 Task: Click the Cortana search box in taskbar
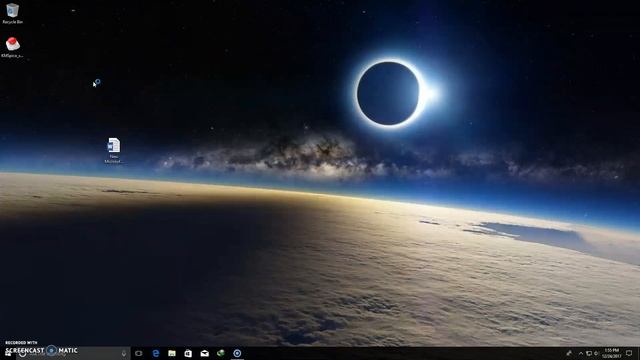[x=73, y=353]
